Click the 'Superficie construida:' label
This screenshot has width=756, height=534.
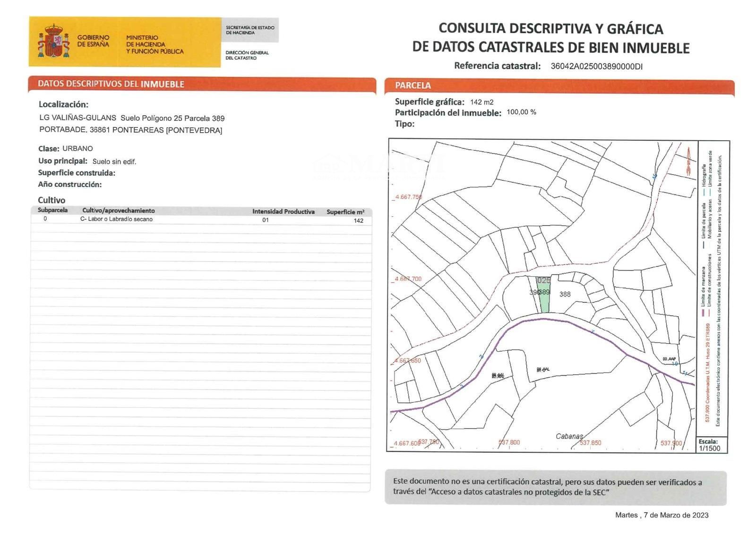(77, 173)
